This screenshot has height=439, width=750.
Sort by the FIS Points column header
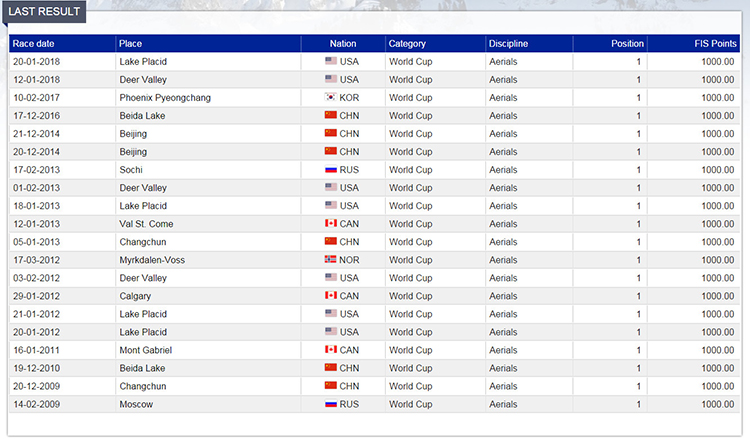click(x=715, y=44)
